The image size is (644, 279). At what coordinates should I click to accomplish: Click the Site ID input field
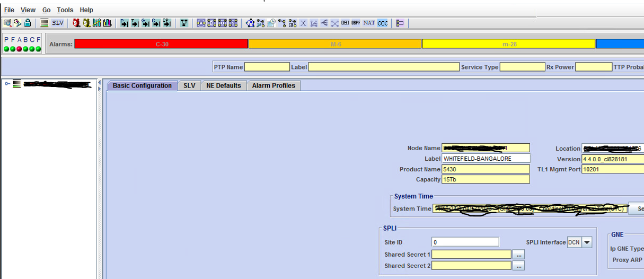pyautogui.click(x=465, y=242)
